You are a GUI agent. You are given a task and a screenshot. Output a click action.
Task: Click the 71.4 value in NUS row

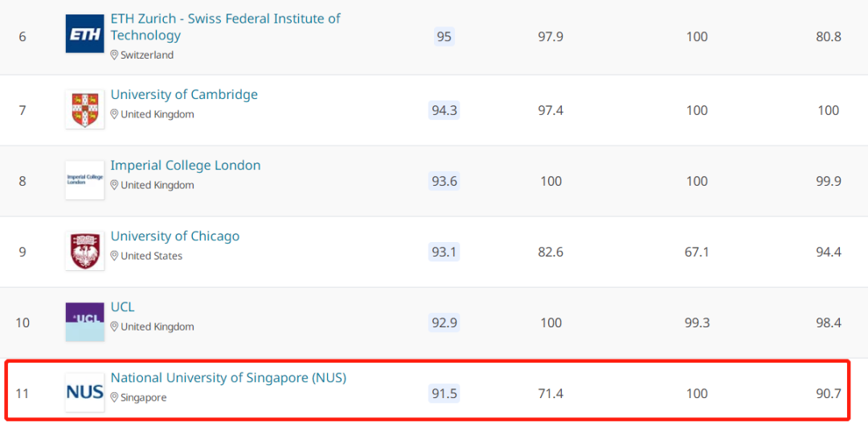551,394
